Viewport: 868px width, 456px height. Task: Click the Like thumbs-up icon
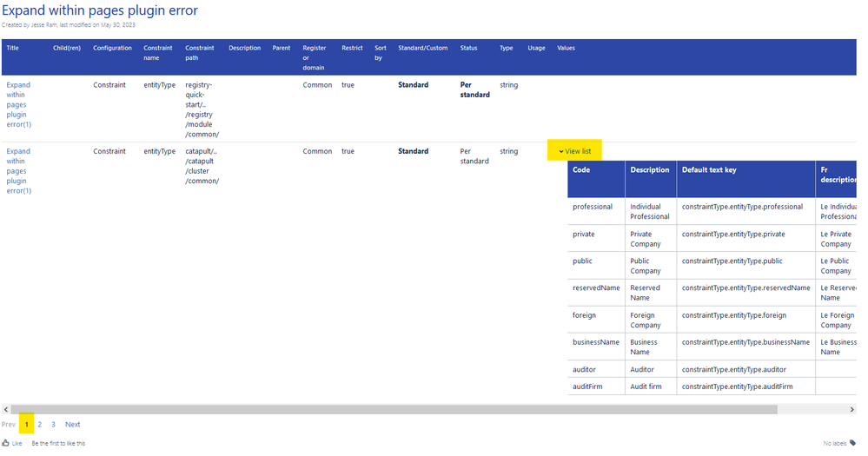click(5, 443)
